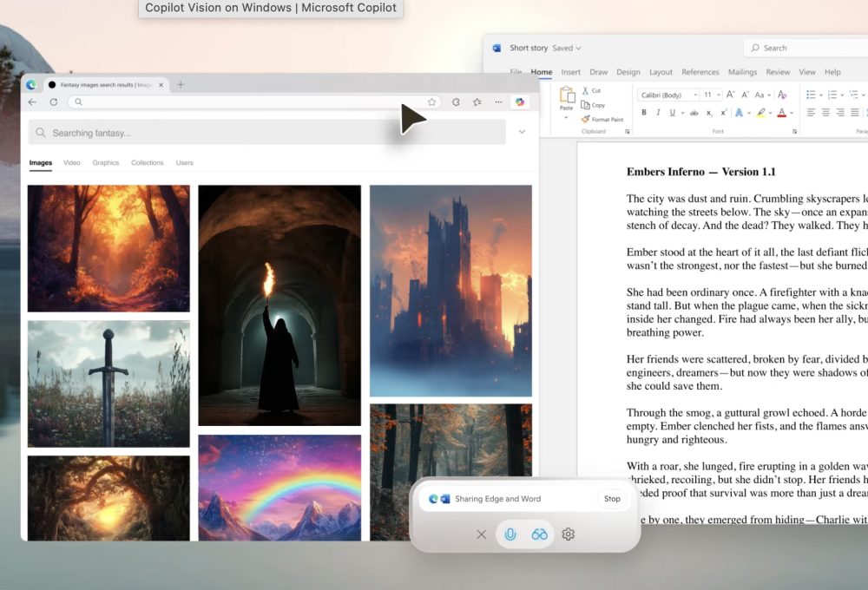Switch to the Insert ribbon tab

(x=571, y=72)
